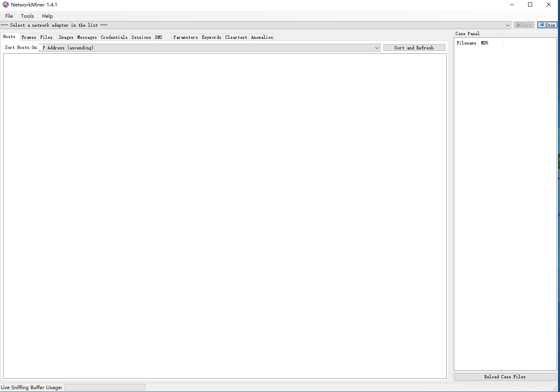The image size is (560, 392).
Task: Click the MD5 column header in Case Panel
Action: pyautogui.click(x=491, y=43)
